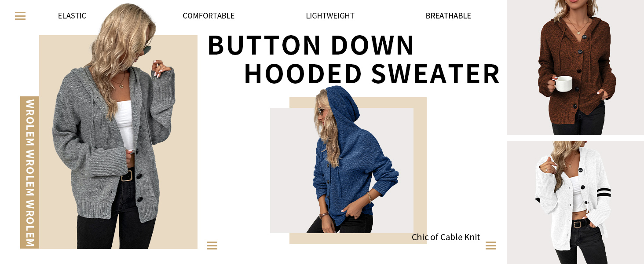The height and width of the screenshot is (264, 644).
Task: Click the sunglasses on gray sweater model
Action: (x=147, y=48)
